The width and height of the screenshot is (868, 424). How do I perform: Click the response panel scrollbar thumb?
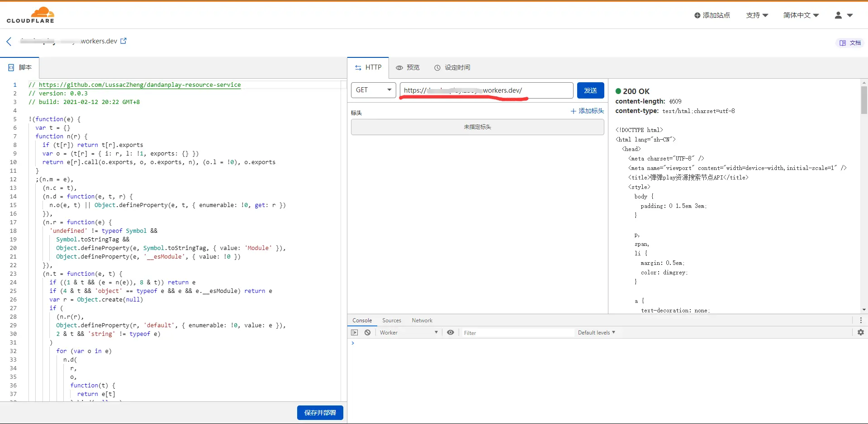pyautogui.click(x=864, y=100)
